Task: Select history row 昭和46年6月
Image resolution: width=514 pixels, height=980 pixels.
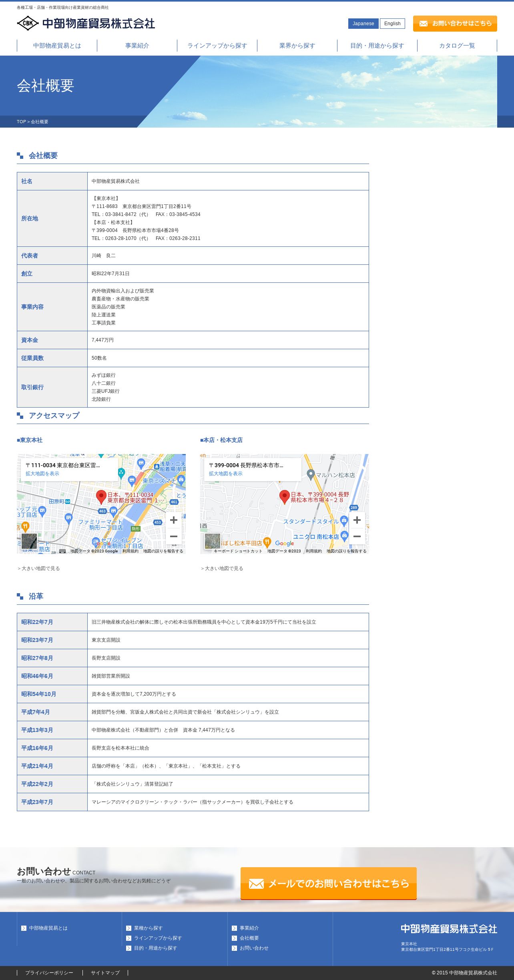Action: click(x=193, y=676)
